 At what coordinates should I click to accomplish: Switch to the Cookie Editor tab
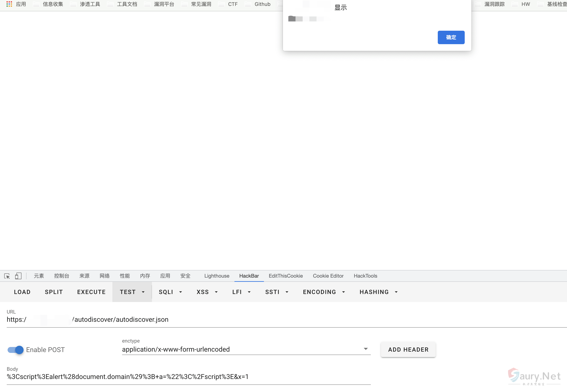tap(328, 276)
